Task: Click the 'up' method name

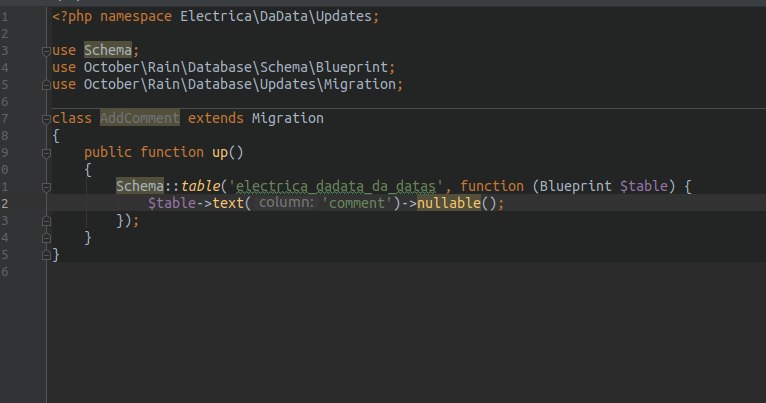Action: pos(220,152)
